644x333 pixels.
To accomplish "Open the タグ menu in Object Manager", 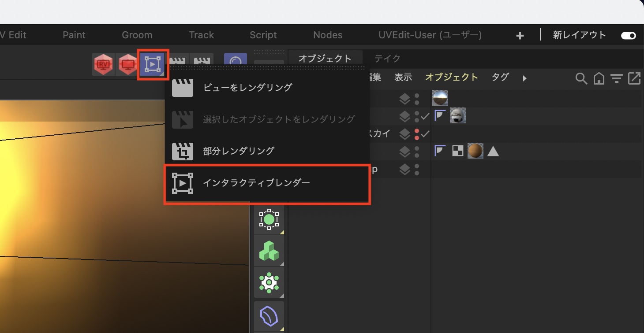I will (x=500, y=78).
